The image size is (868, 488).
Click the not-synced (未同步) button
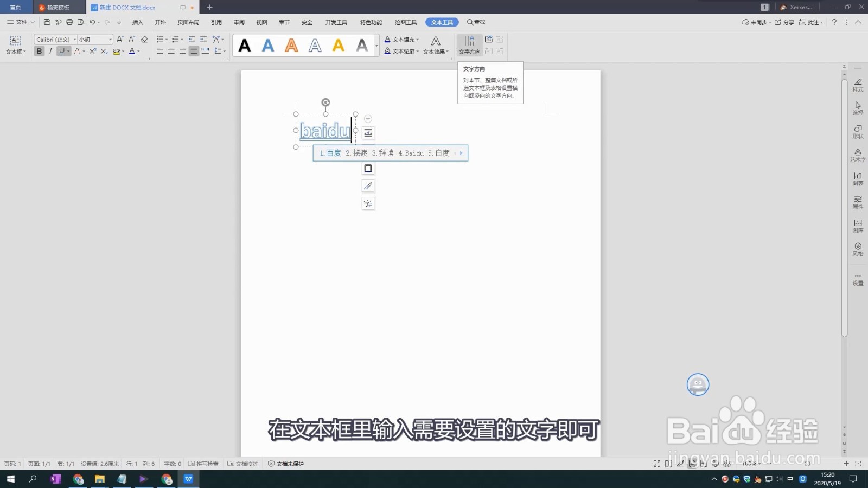click(756, 22)
